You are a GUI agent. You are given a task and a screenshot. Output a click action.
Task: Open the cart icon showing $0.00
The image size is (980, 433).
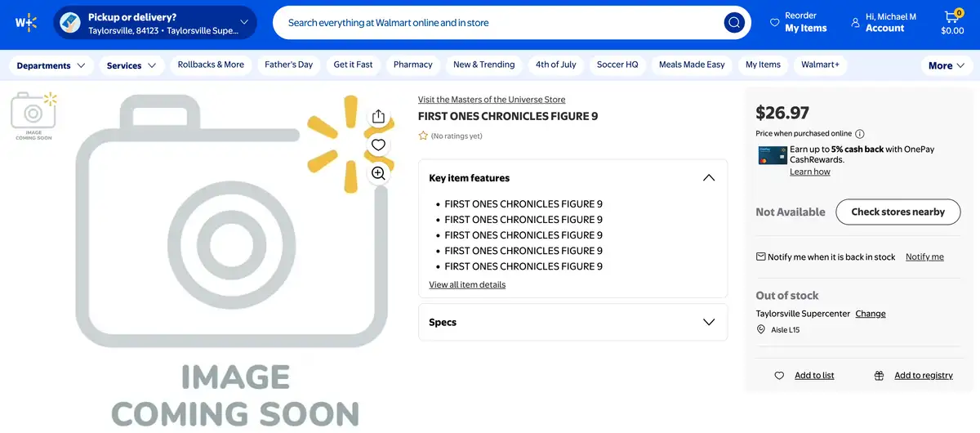click(952, 22)
